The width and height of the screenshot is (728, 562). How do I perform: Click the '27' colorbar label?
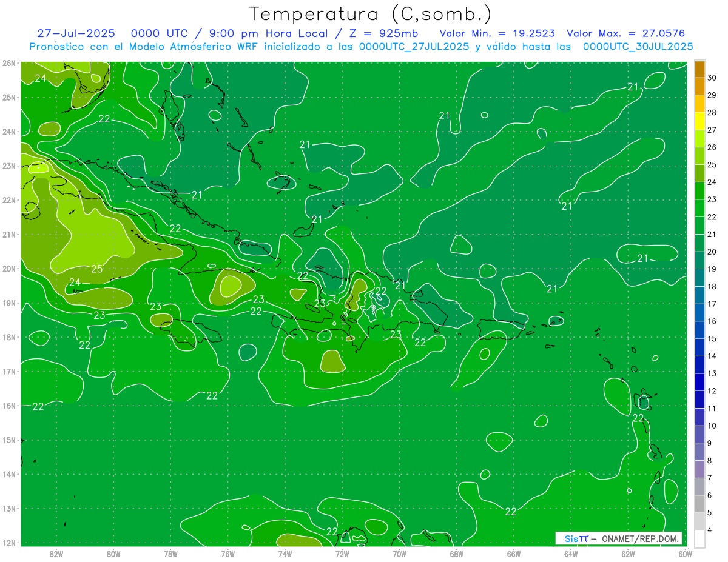click(x=712, y=130)
